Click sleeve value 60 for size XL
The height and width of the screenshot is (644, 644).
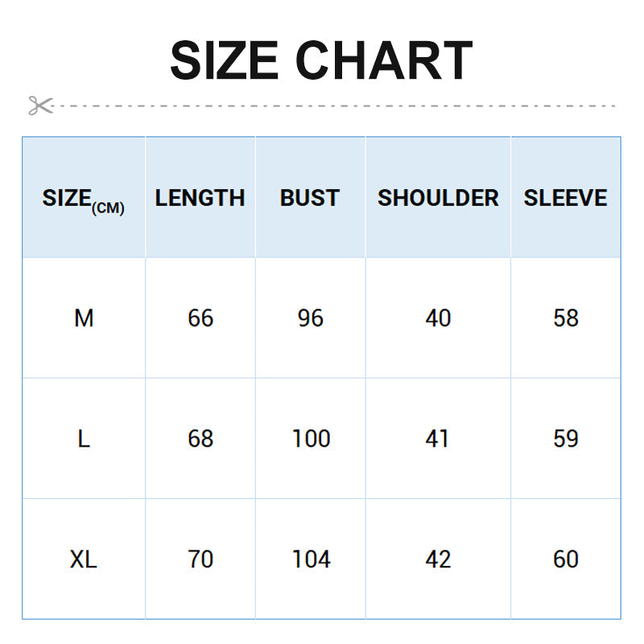(x=566, y=559)
